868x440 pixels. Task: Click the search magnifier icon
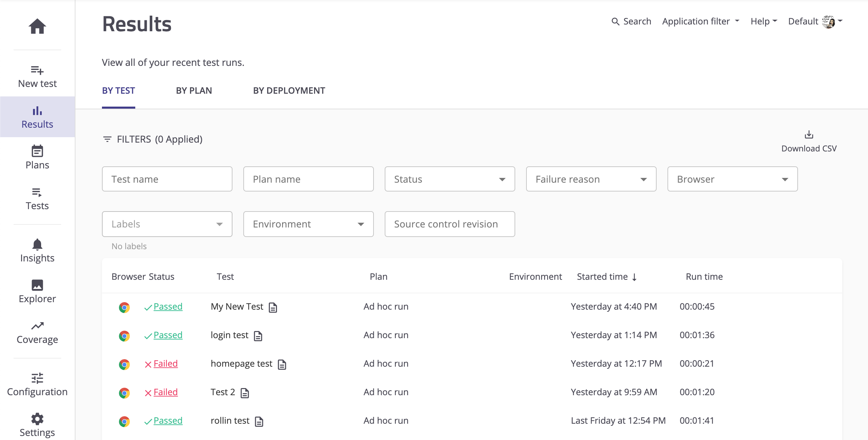coord(615,22)
